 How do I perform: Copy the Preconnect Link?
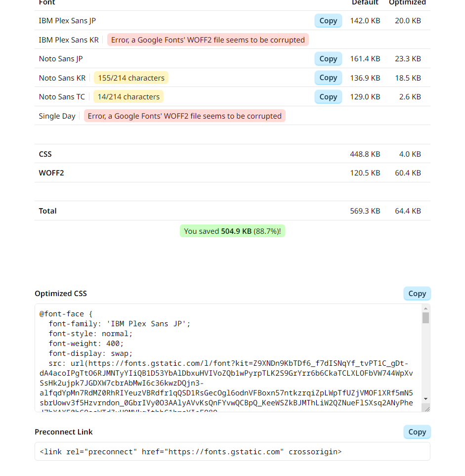click(417, 432)
